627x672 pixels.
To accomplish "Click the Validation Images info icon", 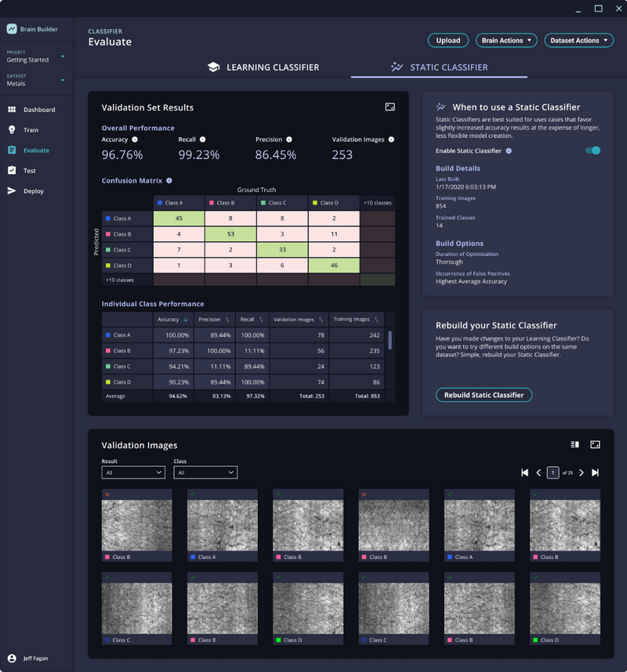I will (x=391, y=139).
